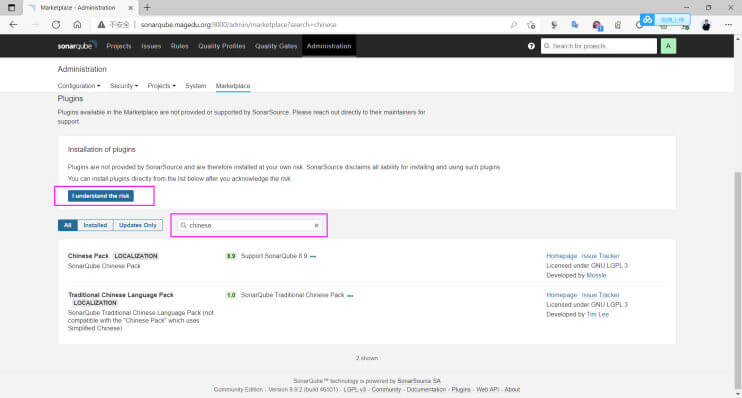The width and height of the screenshot is (742, 398).
Task: Click the key icon in address bar
Action: (x=513, y=25)
